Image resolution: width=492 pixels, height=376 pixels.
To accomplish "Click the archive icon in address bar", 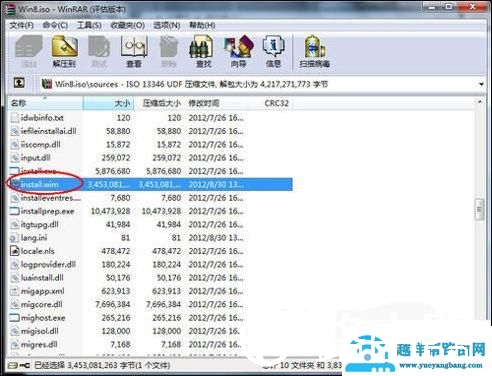I will 47,84.
